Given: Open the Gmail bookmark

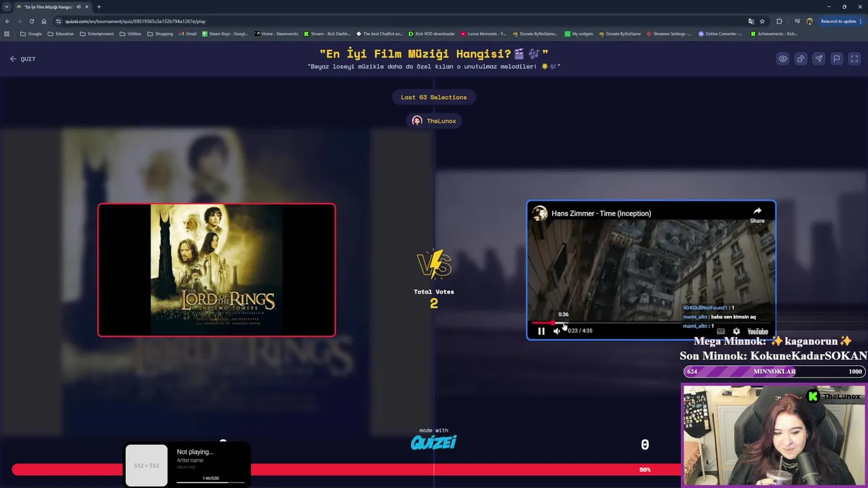Looking at the screenshot, I should [188, 34].
